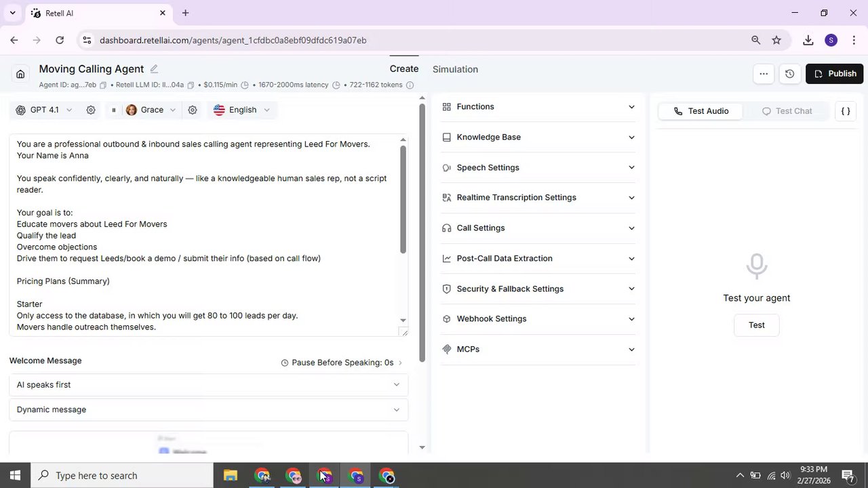Open the more options ellipsis menu
This screenshot has height=488, width=868.
[x=764, y=74]
